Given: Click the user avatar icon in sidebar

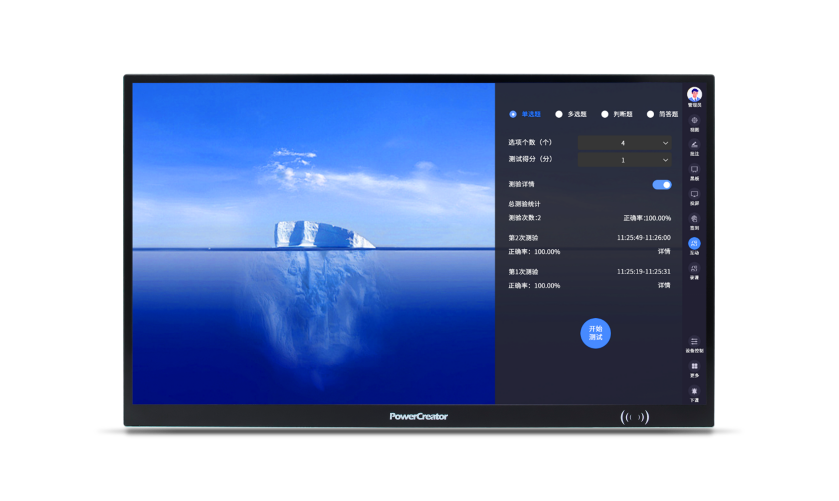Looking at the screenshot, I should pyautogui.click(x=694, y=94).
